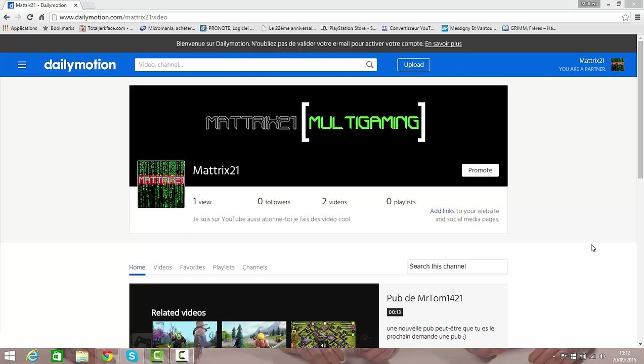This screenshot has height=364, width=644.
Task: Click the Video, channel... search field
Action: tap(250, 65)
